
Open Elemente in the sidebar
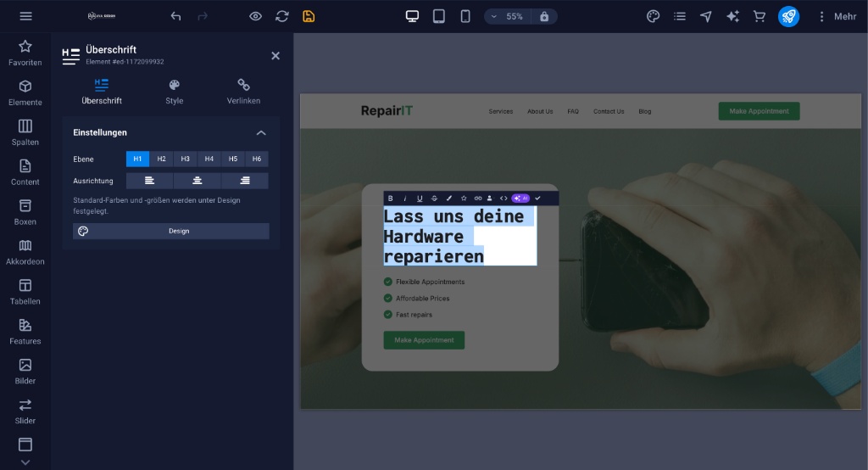point(25,93)
